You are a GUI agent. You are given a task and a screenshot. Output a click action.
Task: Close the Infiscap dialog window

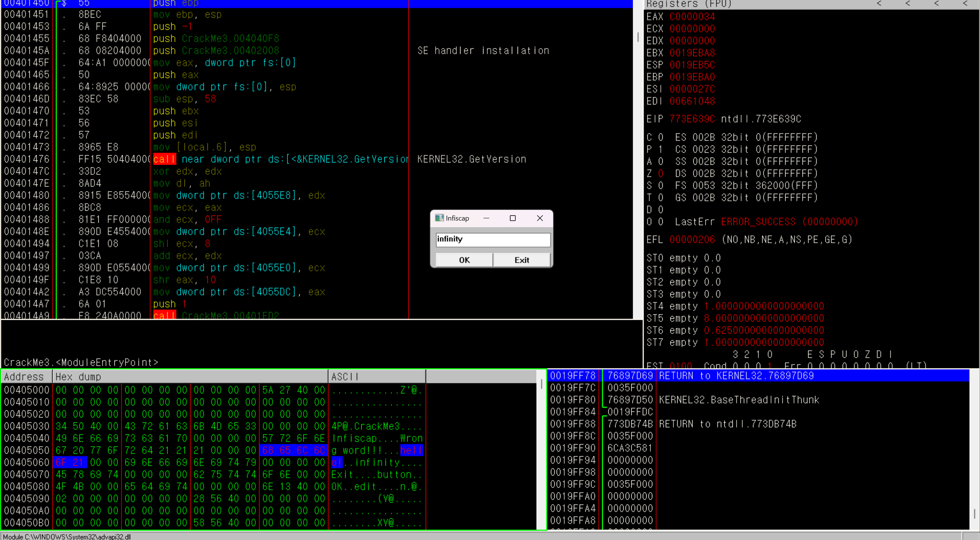pos(540,218)
